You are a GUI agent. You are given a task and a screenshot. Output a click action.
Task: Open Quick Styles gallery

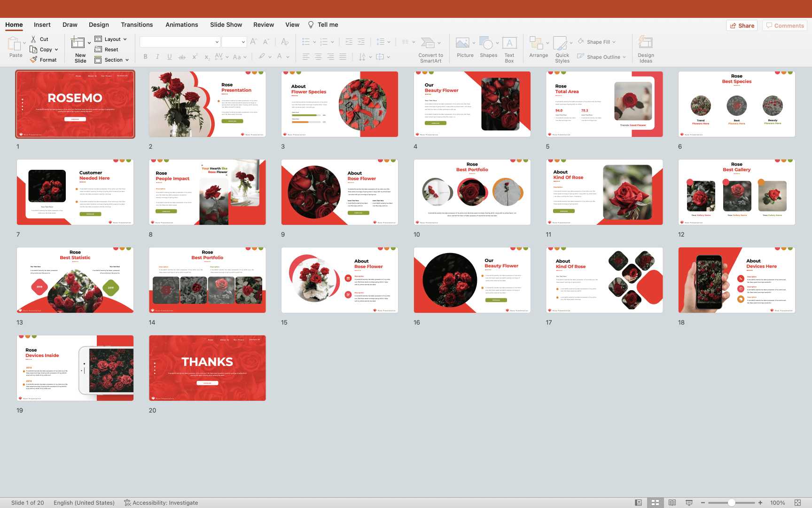click(x=561, y=44)
